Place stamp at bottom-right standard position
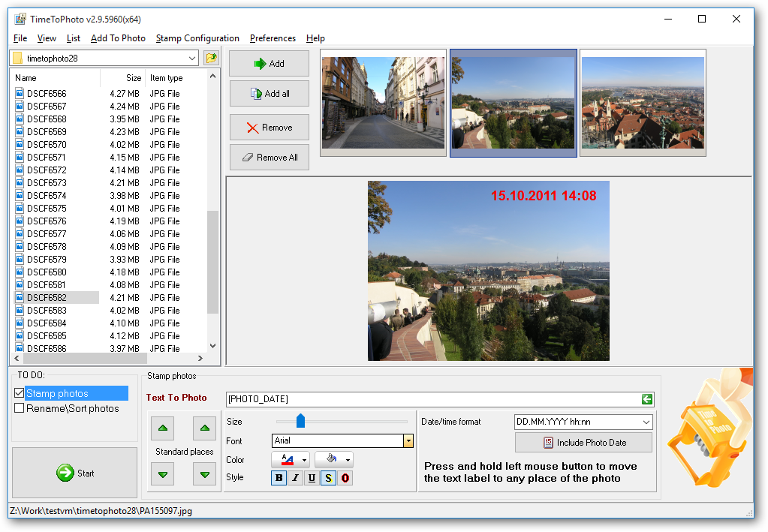The width and height of the screenshot is (768, 532). [204, 473]
